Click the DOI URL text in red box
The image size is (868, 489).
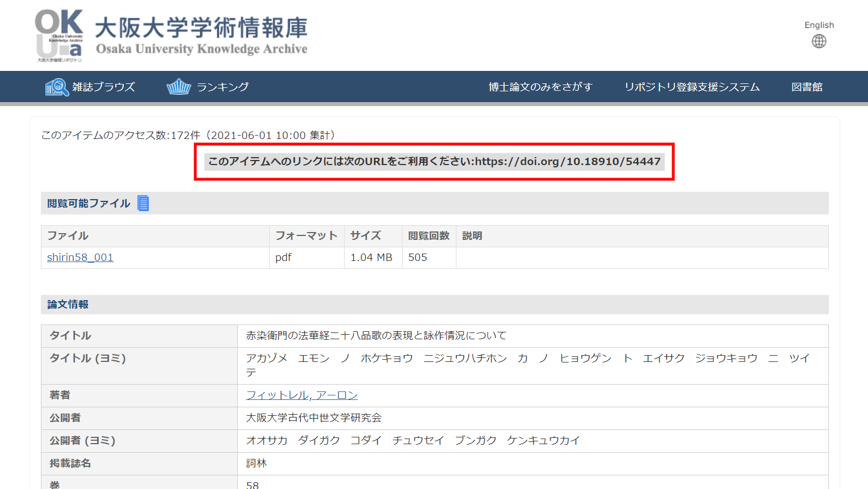[x=567, y=162]
